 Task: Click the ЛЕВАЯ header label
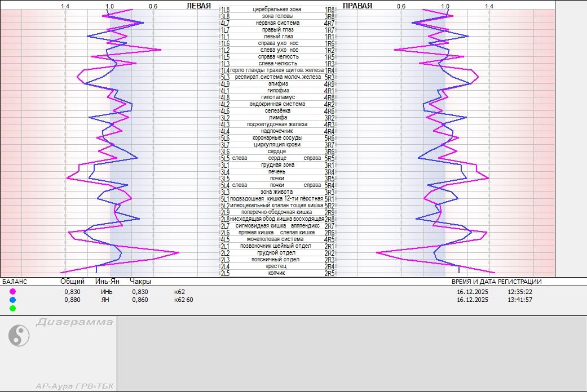click(x=198, y=6)
